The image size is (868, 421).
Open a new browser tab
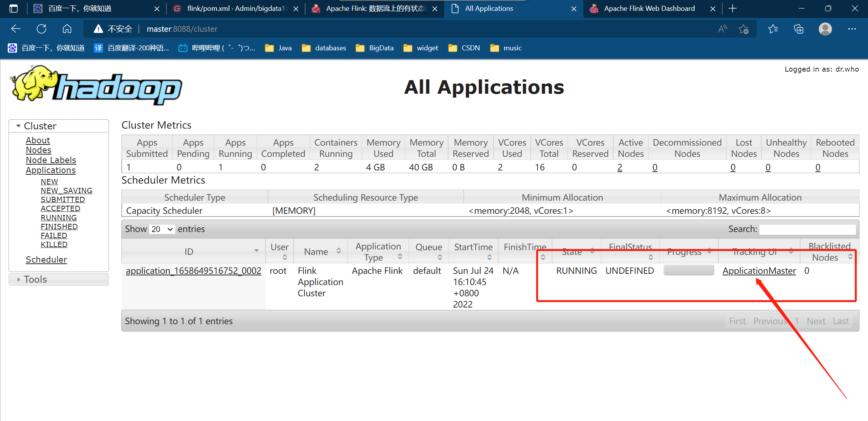[x=732, y=9]
